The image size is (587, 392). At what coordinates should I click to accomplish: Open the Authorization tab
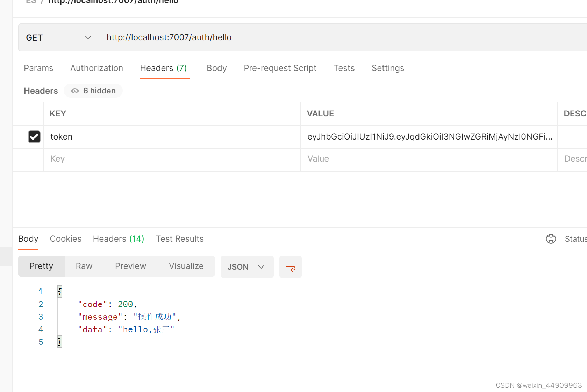pos(97,68)
